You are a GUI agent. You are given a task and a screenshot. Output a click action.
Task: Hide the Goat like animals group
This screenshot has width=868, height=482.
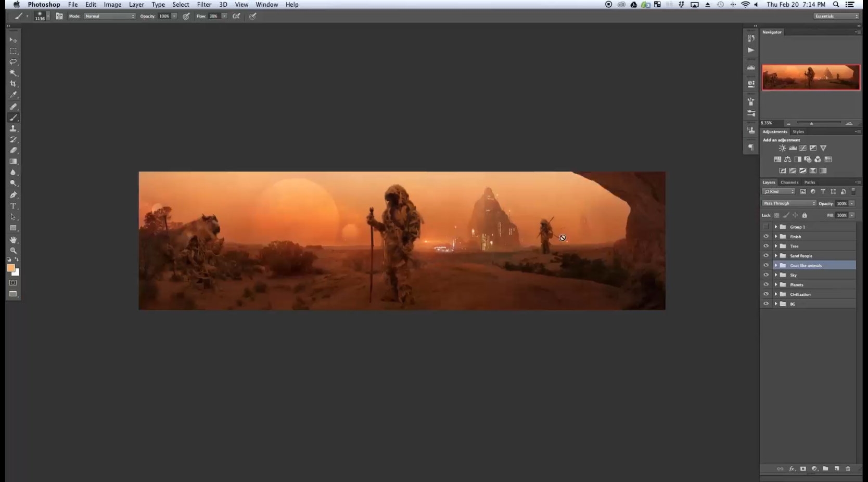[766, 265]
